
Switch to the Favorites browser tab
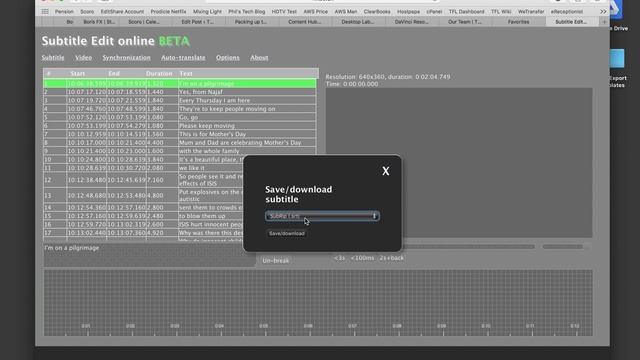[x=518, y=22]
